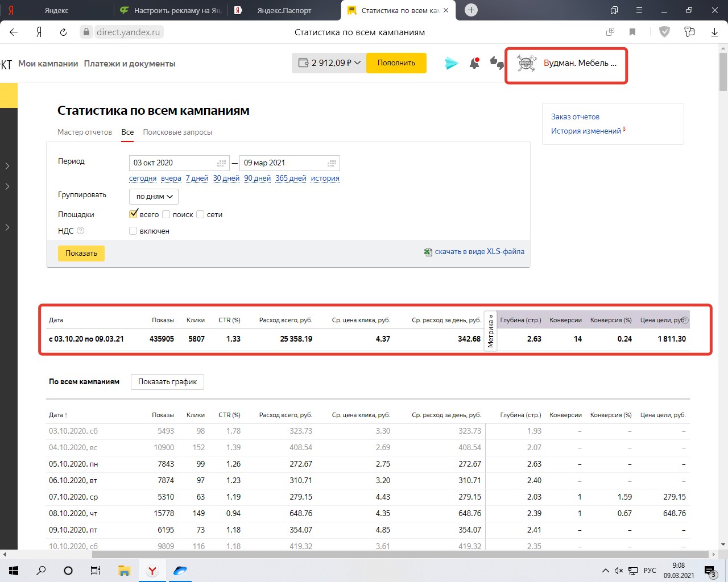Click the yellow "Показать" button
The image size is (728, 582).
click(81, 253)
